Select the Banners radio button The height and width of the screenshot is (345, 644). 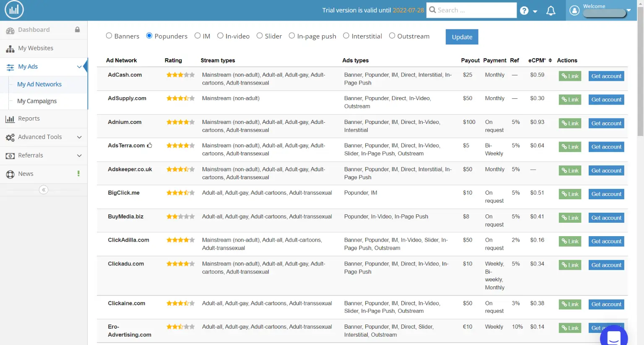point(109,36)
